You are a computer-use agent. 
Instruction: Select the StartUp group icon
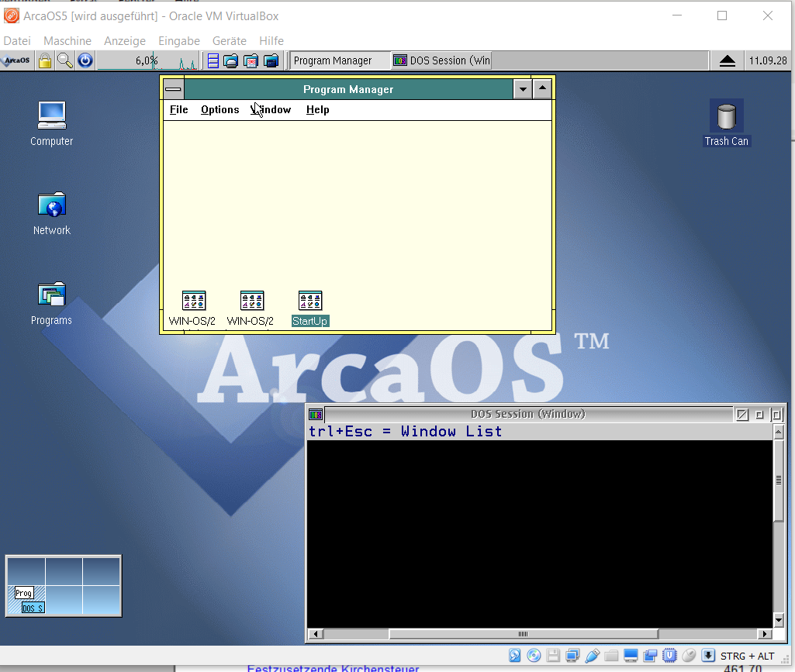[x=310, y=308]
